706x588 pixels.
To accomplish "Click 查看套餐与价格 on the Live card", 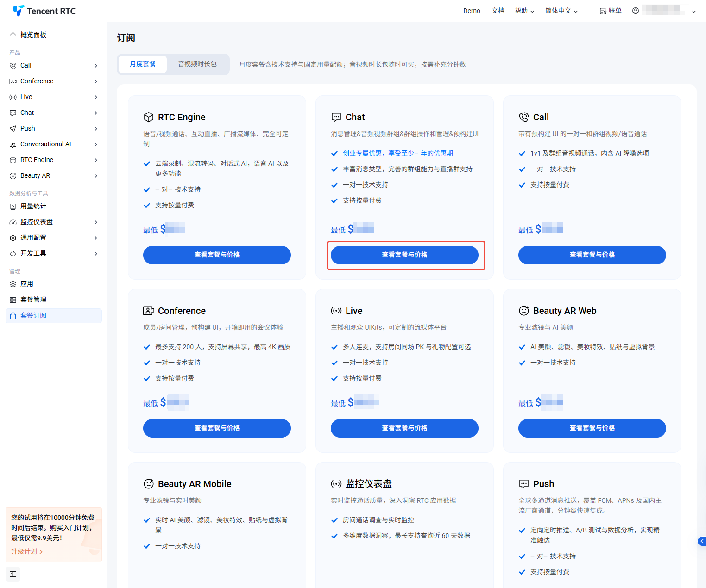I will tap(404, 428).
